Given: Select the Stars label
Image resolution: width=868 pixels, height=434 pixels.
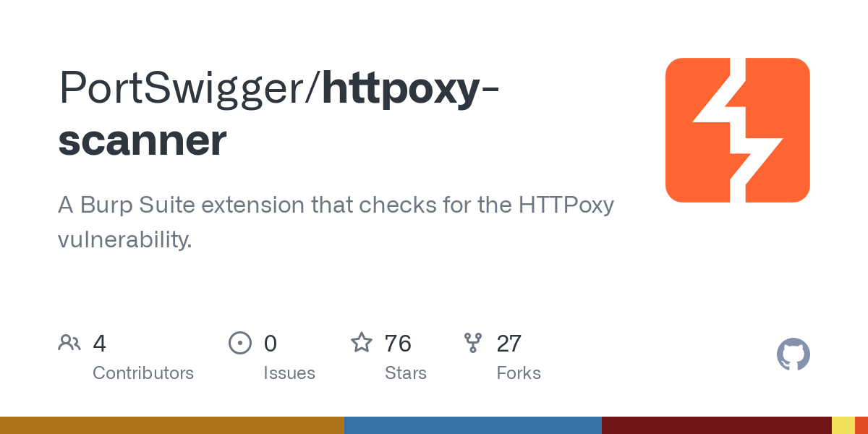Looking at the screenshot, I should click(x=406, y=373).
